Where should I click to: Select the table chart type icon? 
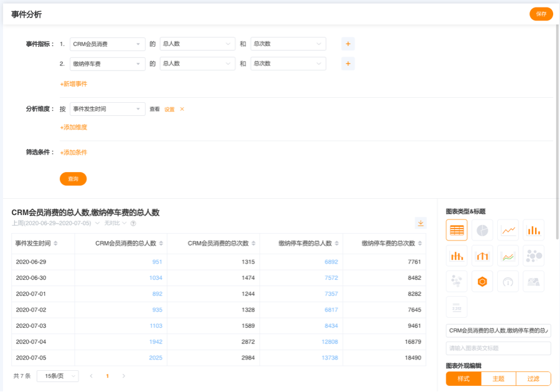[457, 230]
